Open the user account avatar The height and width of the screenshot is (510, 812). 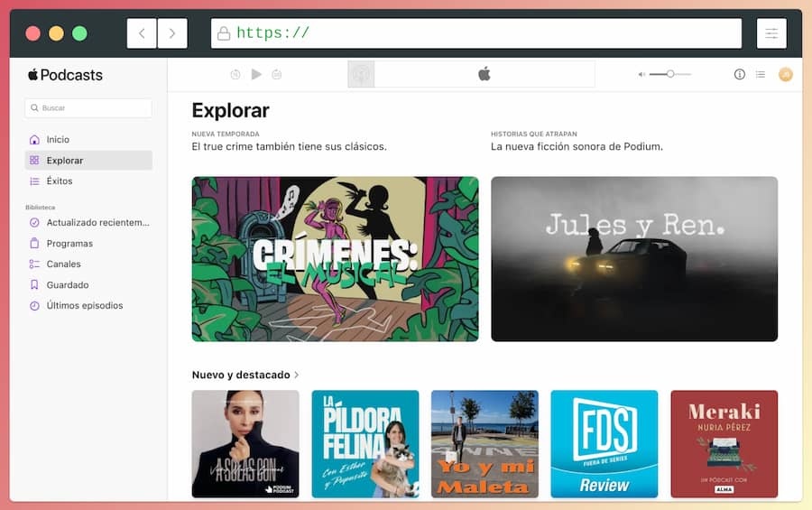pos(786,75)
